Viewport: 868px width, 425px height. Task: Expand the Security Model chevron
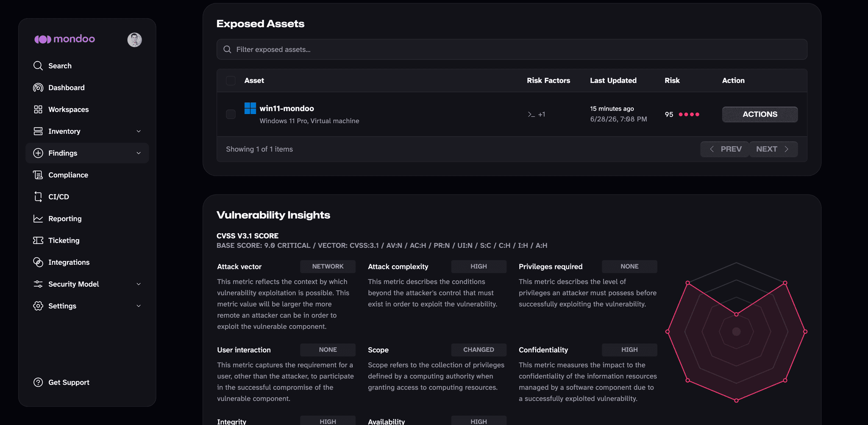[x=139, y=284]
